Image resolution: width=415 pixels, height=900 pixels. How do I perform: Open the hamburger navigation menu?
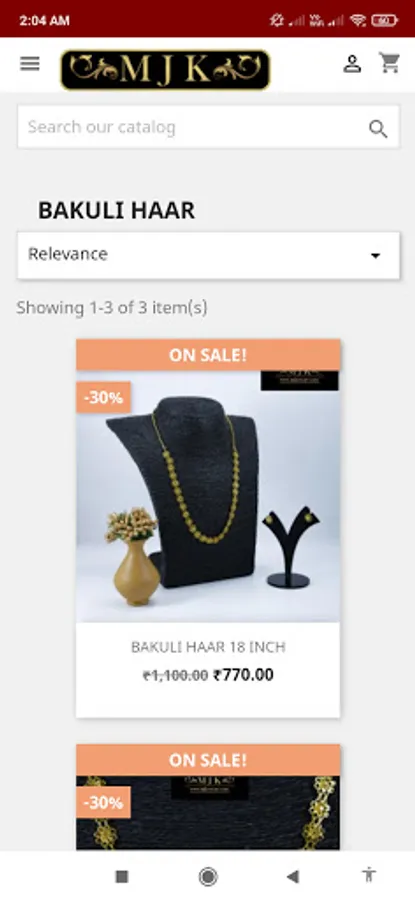tap(30, 63)
